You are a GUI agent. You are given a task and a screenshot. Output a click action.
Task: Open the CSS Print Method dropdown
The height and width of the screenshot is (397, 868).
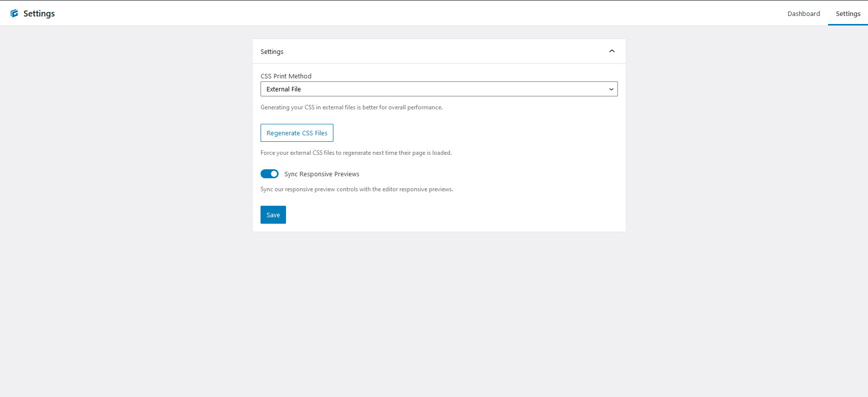pos(439,89)
